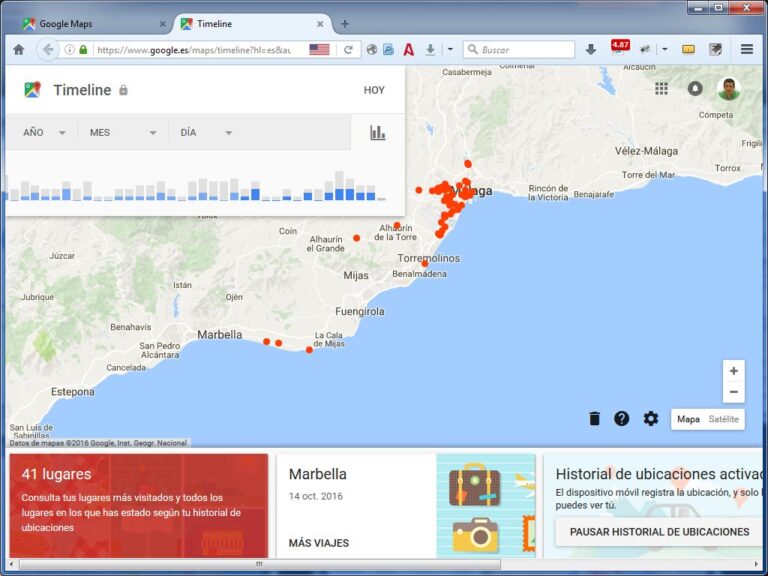Click into the Buscar search field

(519, 49)
